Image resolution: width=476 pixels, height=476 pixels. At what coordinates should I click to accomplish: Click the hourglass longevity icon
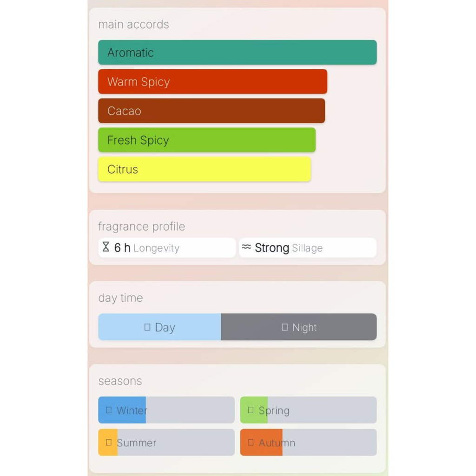pyautogui.click(x=106, y=247)
